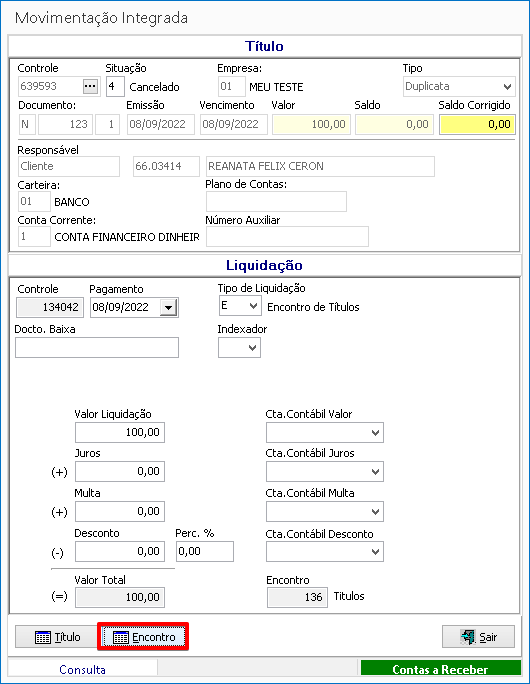530x684 pixels.
Task: Click the yellow Saldo Corrigido field
Action: point(477,124)
